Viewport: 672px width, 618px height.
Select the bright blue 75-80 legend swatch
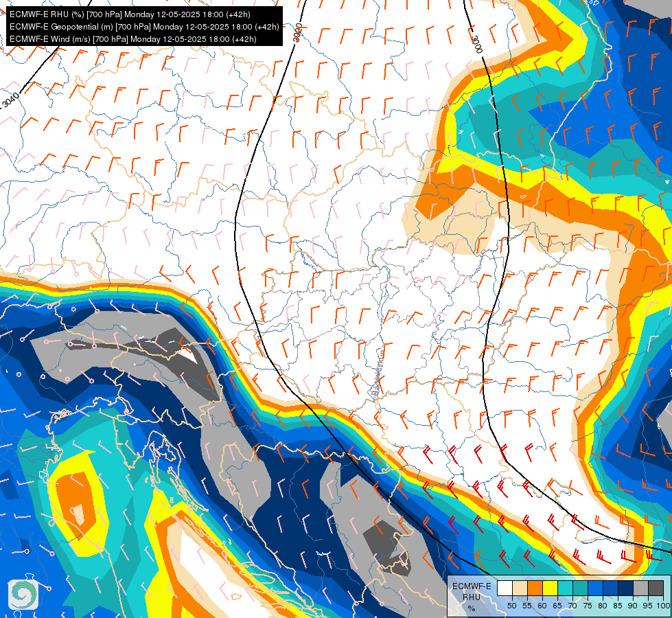[x=595, y=588]
